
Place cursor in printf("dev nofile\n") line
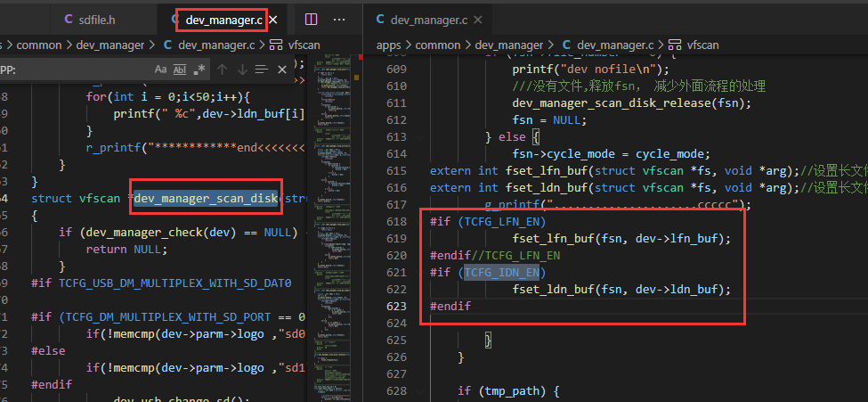[590, 69]
